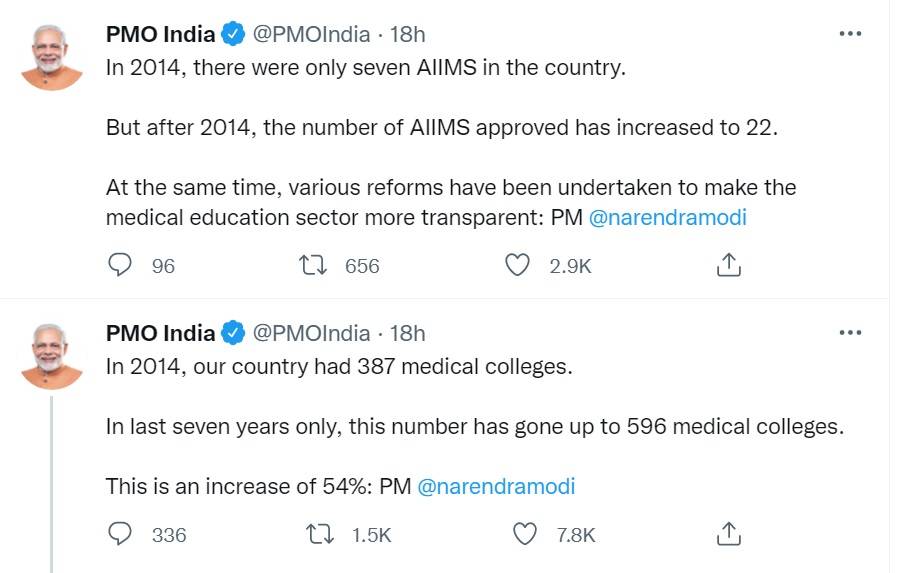The image size is (906, 573).
Task: Open the PMO India avatar on the second tweet
Action: tap(52, 356)
